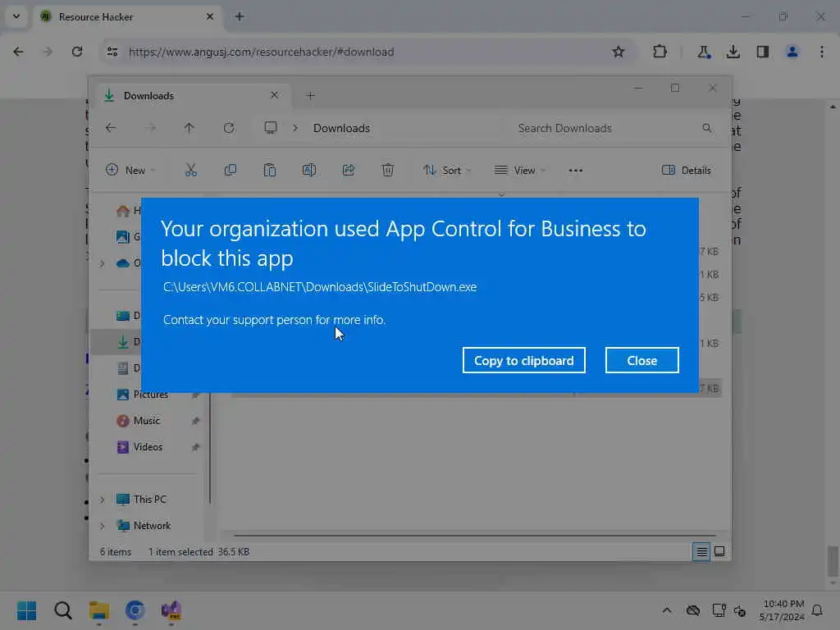Expand breadcrumb chevron before Downloads
The height and width of the screenshot is (630, 840).
coord(295,128)
